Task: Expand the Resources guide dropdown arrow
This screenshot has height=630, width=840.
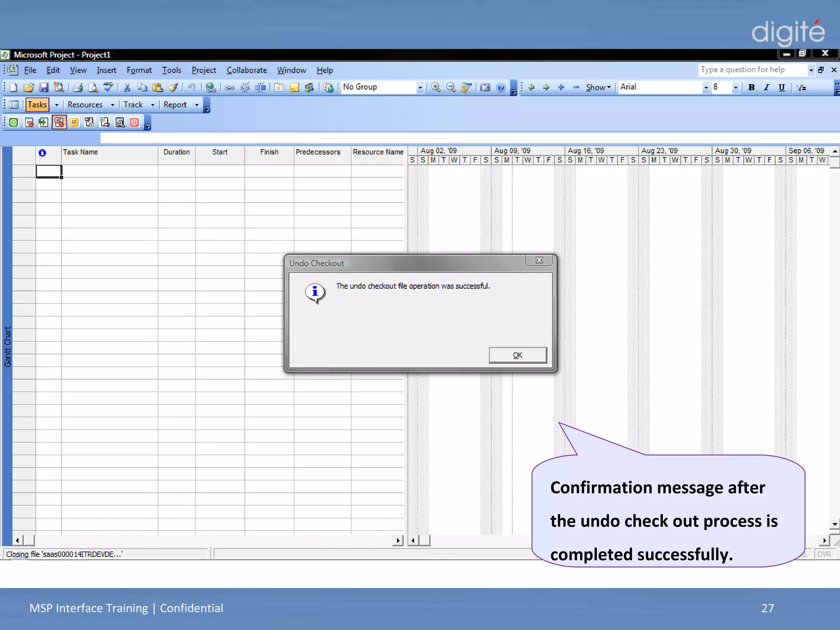Action: click(x=112, y=105)
